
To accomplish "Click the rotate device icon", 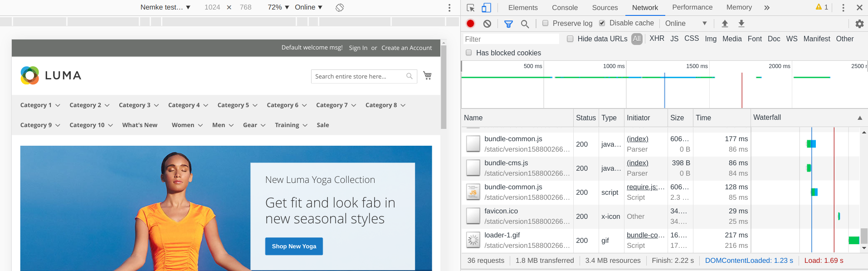I will point(340,7).
